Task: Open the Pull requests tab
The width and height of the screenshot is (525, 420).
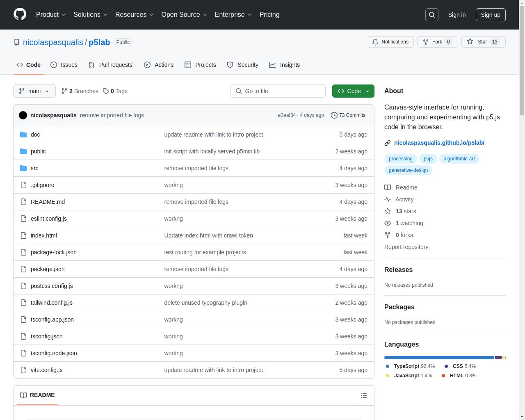Action: [x=110, y=65]
